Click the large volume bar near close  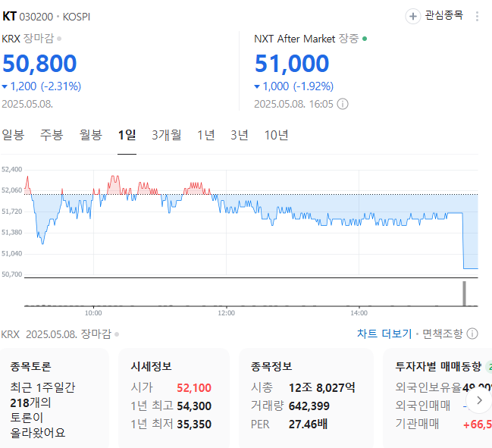tap(465, 293)
